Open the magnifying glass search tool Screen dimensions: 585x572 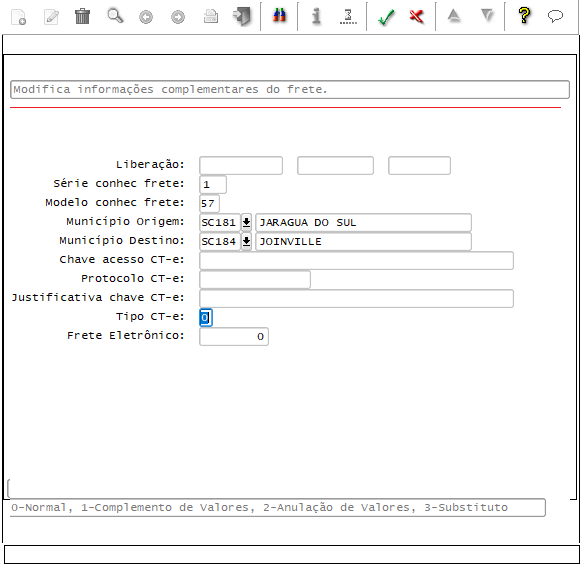click(x=115, y=16)
